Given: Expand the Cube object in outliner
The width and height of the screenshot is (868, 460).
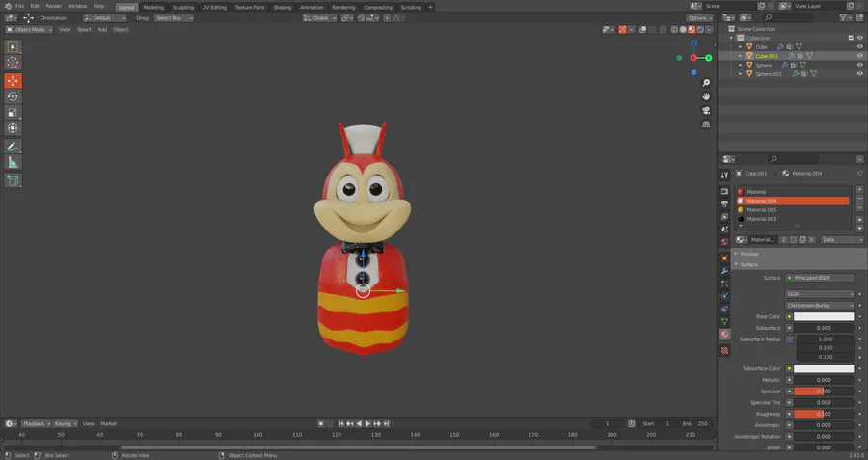Looking at the screenshot, I should [741, 47].
